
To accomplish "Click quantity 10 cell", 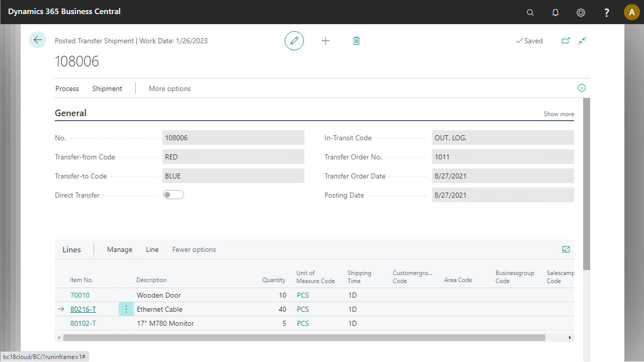I will click(x=282, y=295).
